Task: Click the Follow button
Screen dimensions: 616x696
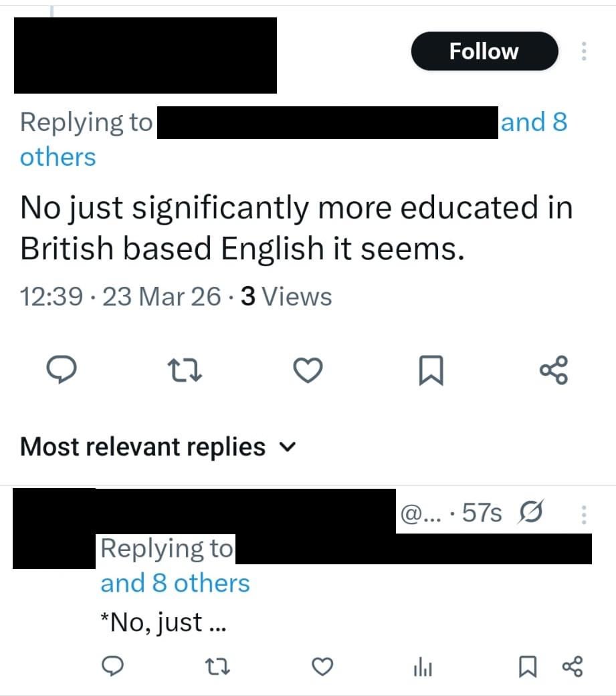Action: [484, 51]
